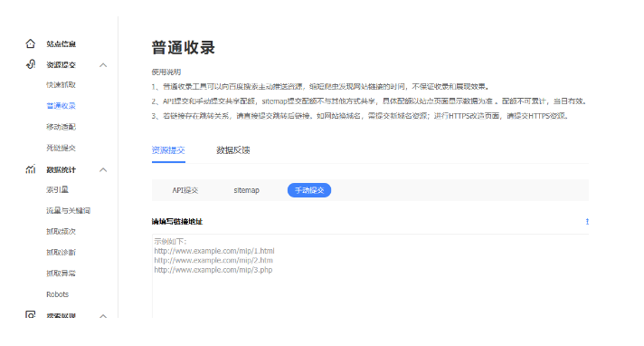644x346 pixels.
Task: Open 抓取诊断 in the sidebar
Action: 61,252
